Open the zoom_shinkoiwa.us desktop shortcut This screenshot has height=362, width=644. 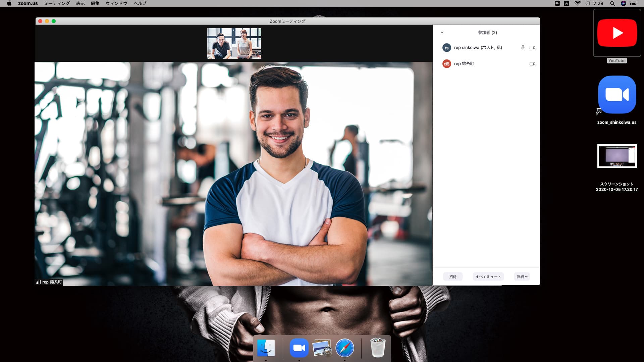pyautogui.click(x=617, y=100)
